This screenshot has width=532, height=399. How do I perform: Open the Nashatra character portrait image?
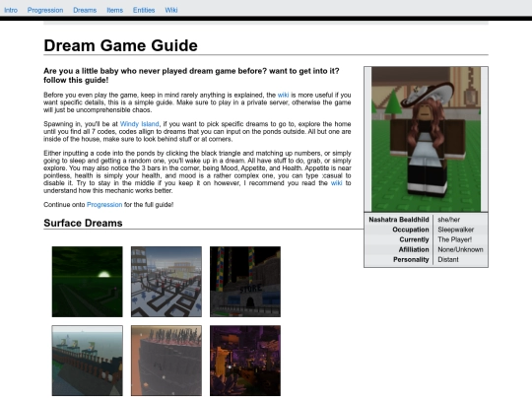427,140
